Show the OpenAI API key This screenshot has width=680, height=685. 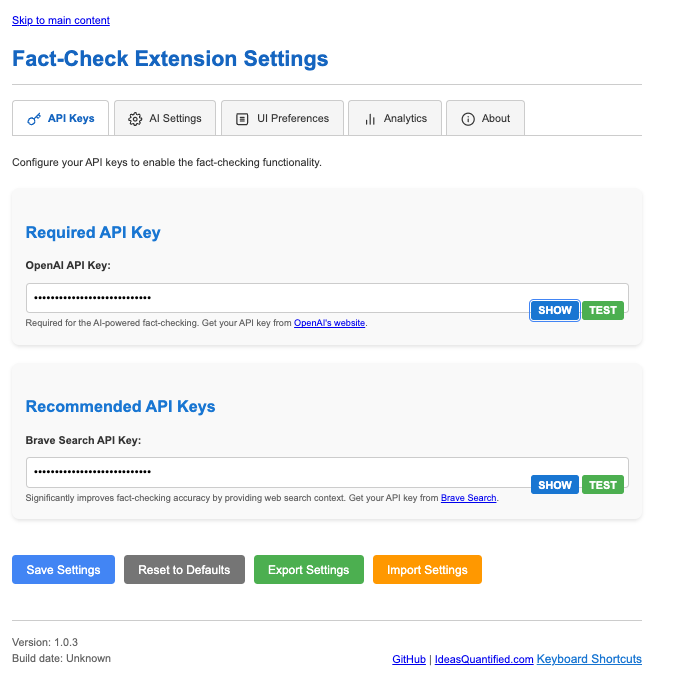pyautogui.click(x=555, y=310)
